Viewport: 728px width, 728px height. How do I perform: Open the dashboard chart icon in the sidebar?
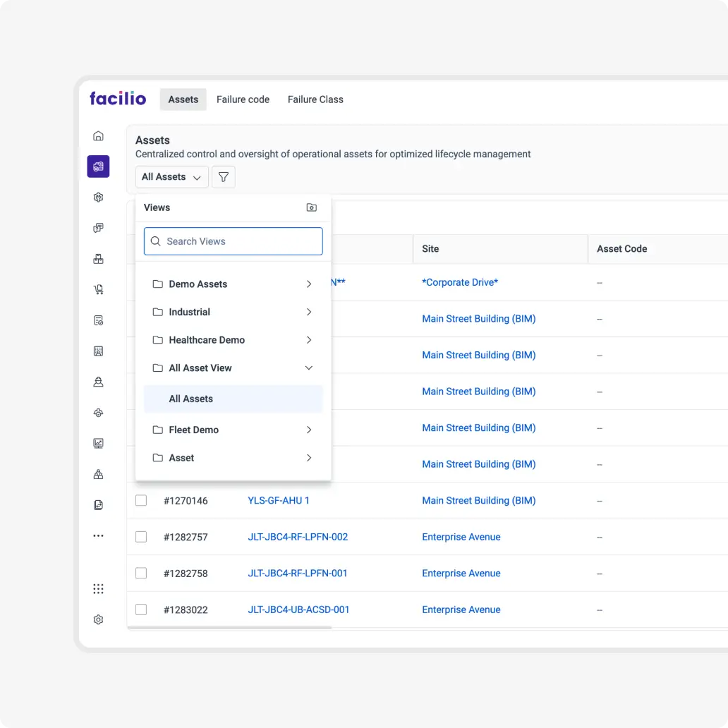pyautogui.click(x=98, y=443)
